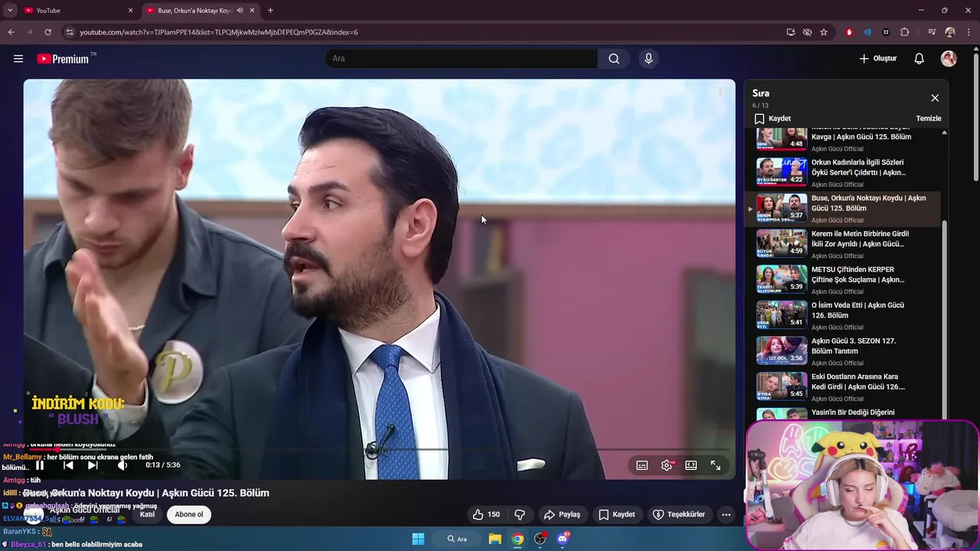Screen dimensions: 980x551
Task: Open the black cat extension icon
Action: tap(886, 32)
